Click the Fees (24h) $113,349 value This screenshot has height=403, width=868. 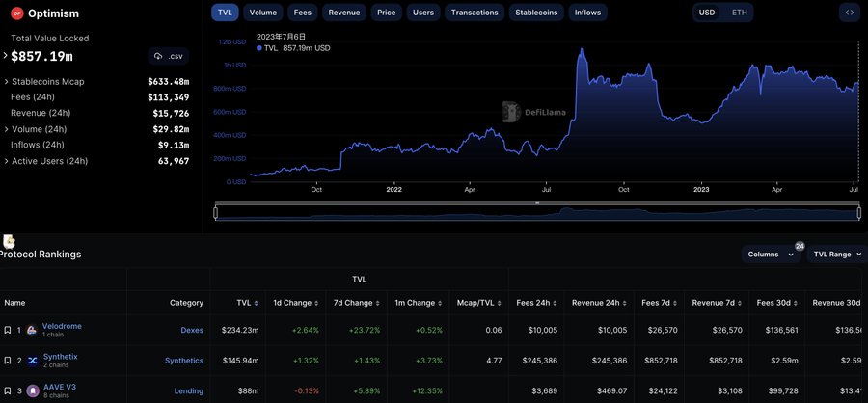pos(168,97)
